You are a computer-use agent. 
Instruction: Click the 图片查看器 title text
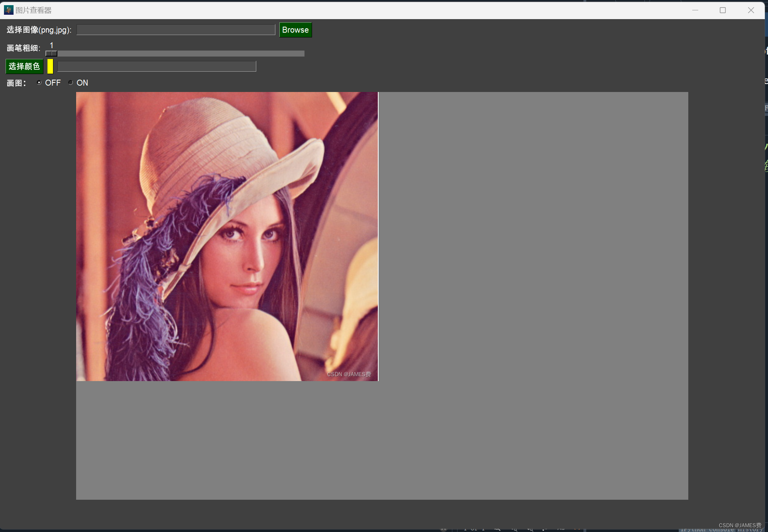(x=33, y=10)
